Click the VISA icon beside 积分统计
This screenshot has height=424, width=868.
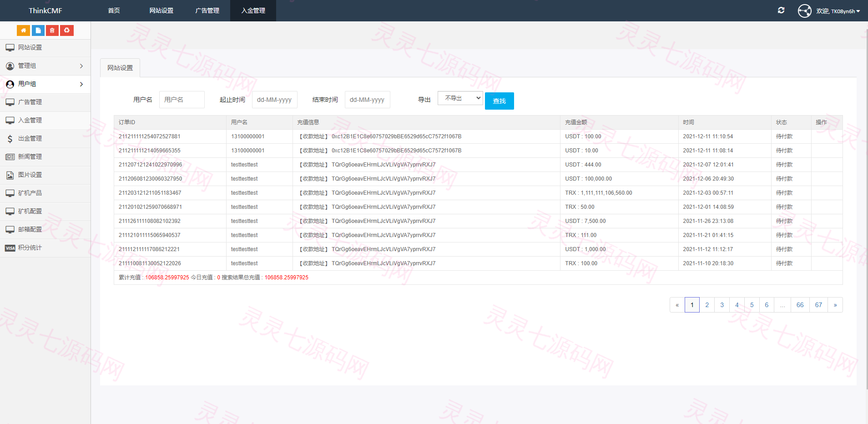[10, 248]
